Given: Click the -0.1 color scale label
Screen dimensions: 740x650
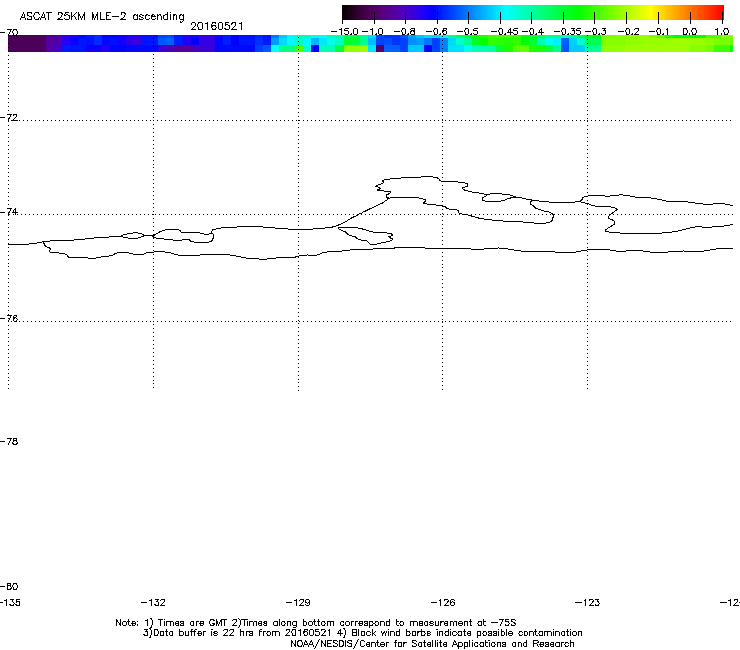Looking at the screenshot, I should (659, 32).
